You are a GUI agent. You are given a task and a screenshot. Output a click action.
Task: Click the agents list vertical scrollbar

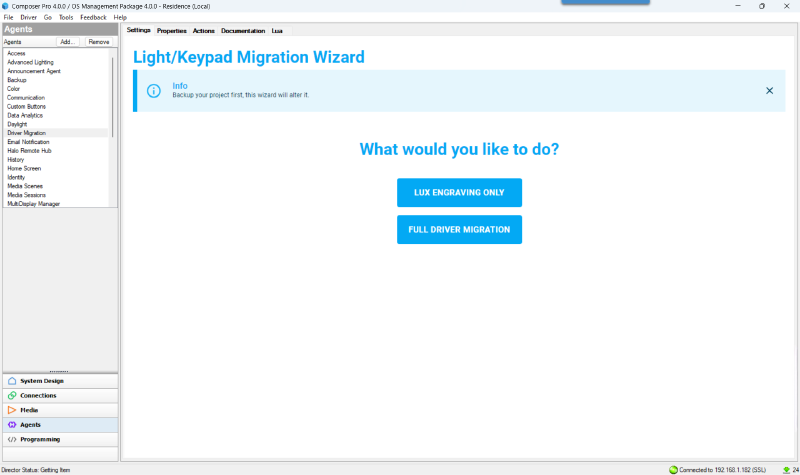112,97
